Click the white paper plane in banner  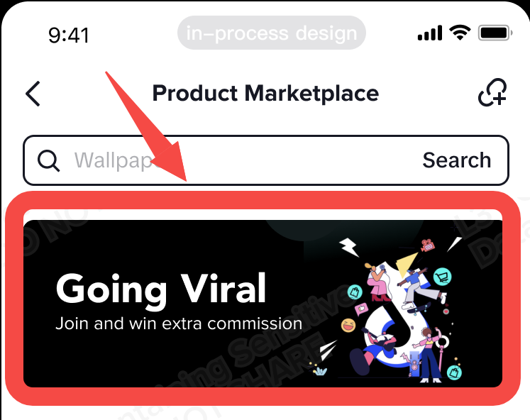(329, 350)
